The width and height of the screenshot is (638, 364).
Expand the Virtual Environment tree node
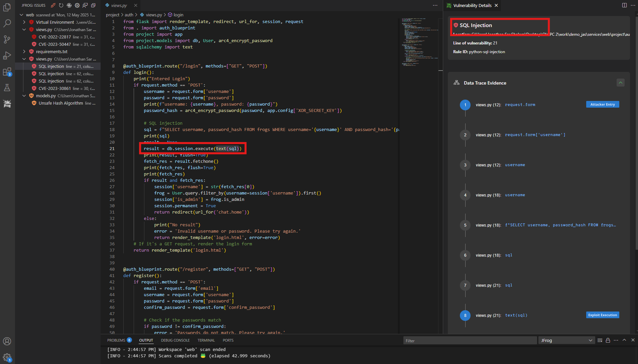click(24, 22)
